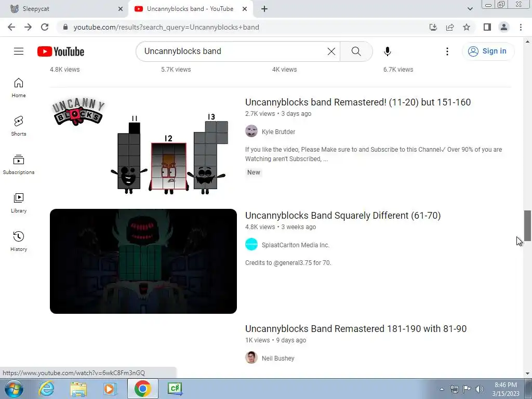Open the YouTube hamburger guide menu

19,51
